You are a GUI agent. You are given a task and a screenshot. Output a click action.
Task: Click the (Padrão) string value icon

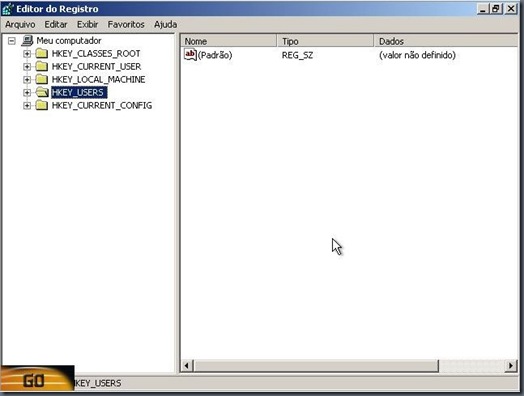click(190, 54)
